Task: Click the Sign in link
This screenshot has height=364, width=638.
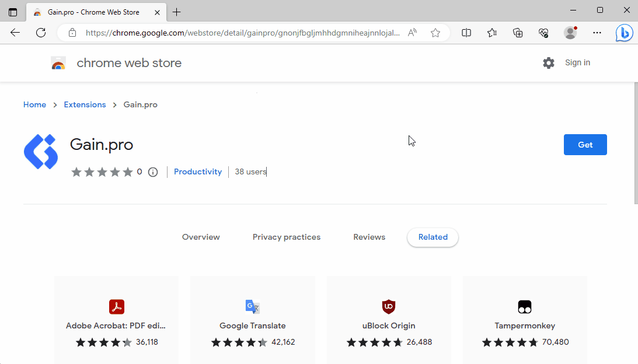Action: (577, 62)
